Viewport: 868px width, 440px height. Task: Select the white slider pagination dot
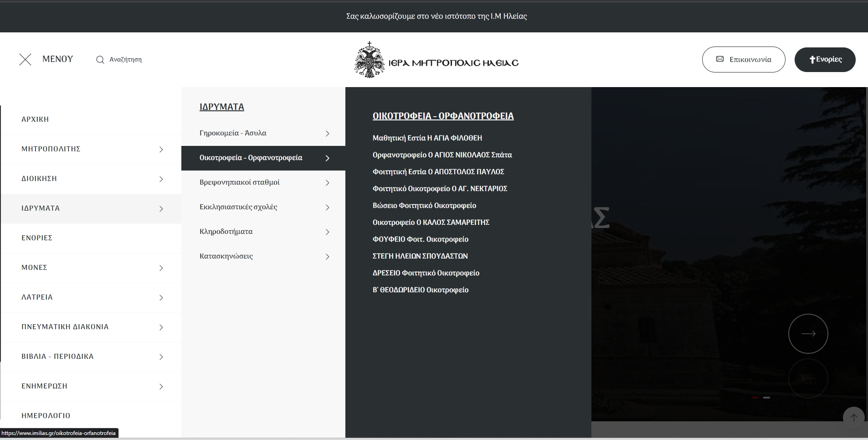(767, 398)
